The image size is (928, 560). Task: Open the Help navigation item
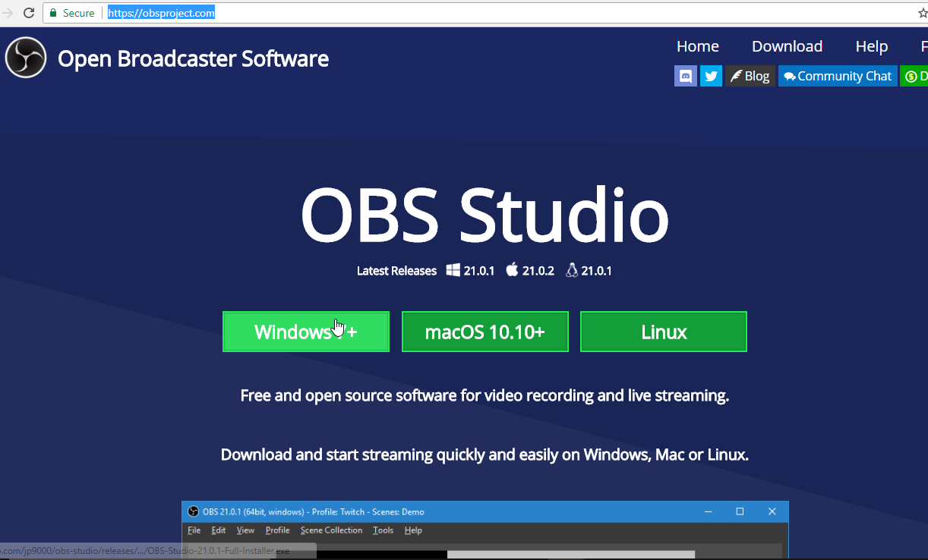[x=871, y=46]
